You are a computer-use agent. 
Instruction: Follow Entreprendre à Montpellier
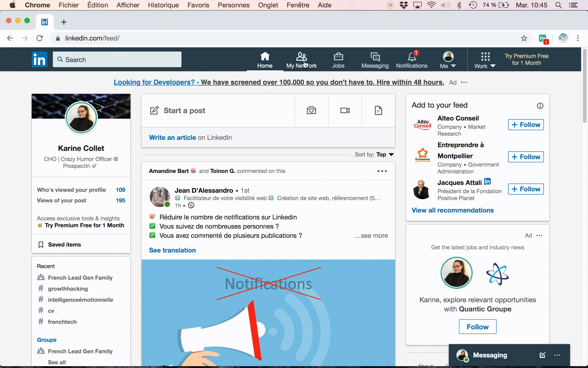click(526, 157)
